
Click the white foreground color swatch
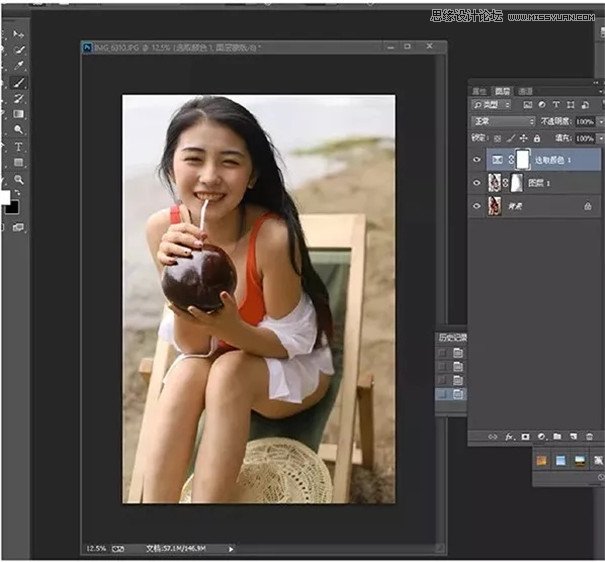pos(5,197)
